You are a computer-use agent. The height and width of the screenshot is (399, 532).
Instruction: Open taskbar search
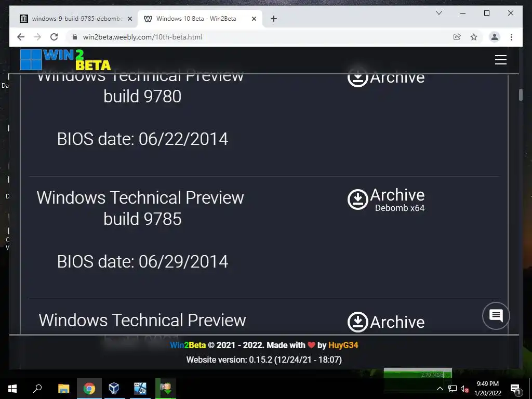coord(37,389)
